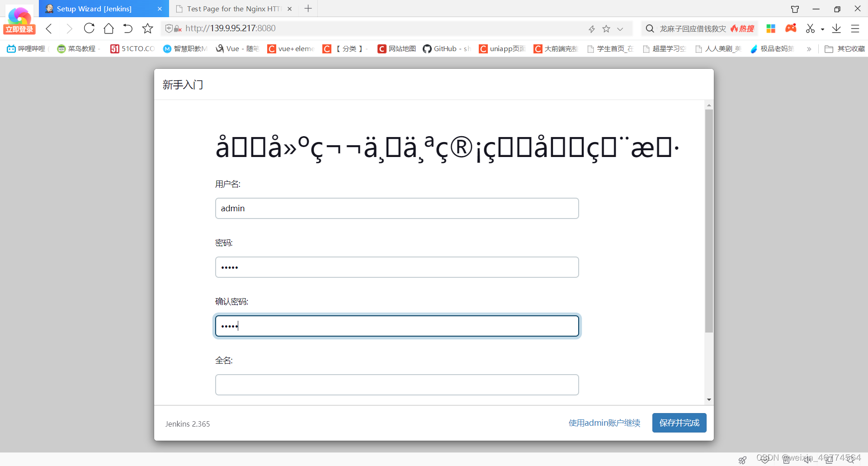This screenshot has height=466, width=868.
Task: Click the rocket icon in status bar
Action: coord(742,460)
